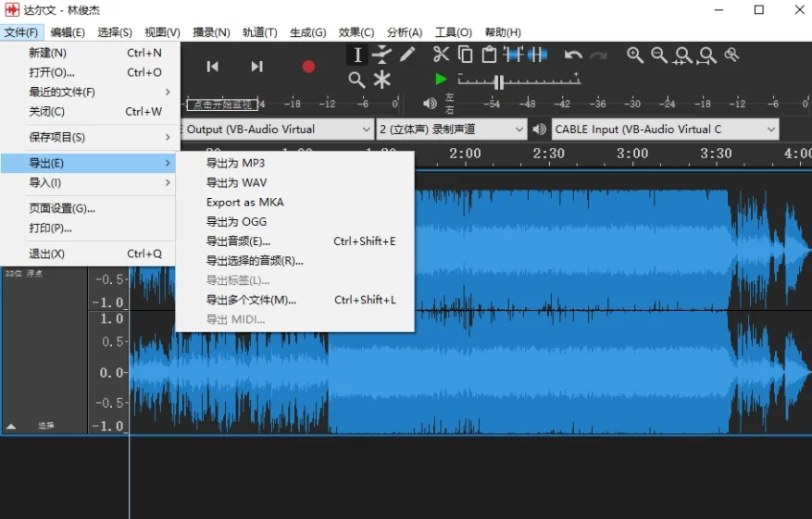Open the 文件(F) menu
812x519 pixels.
click(21, 32)
